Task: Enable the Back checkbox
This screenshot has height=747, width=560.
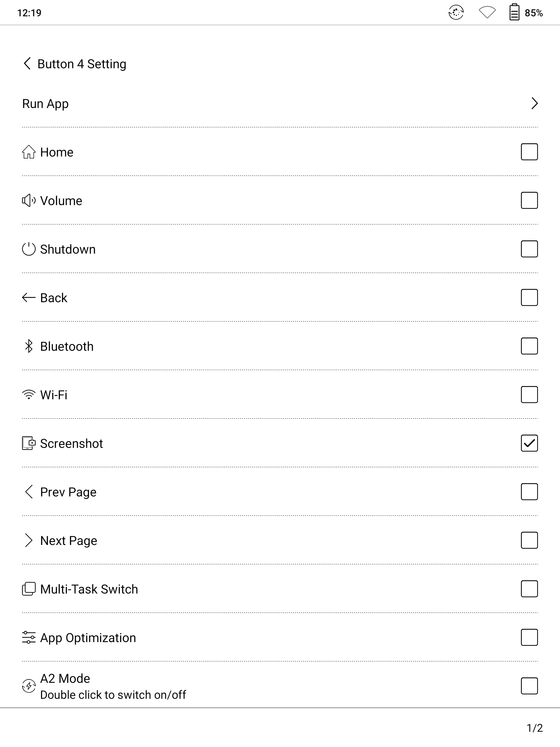Action: point(529,297)
